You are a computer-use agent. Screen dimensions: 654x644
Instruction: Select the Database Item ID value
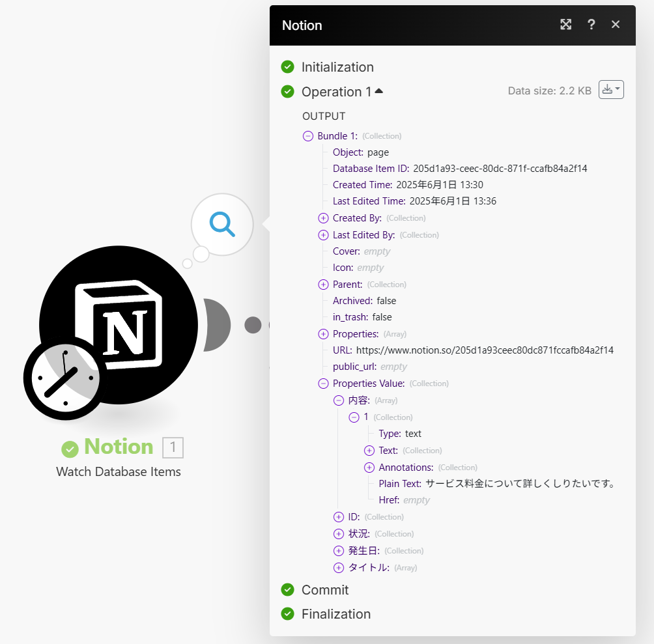(500, 169)
